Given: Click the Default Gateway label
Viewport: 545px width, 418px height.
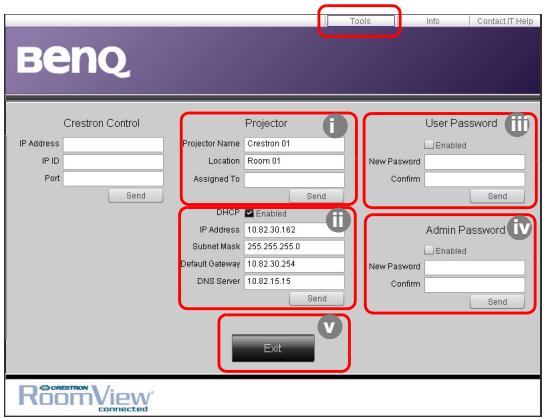Looking at the screenshot, I should click(210, 264).
